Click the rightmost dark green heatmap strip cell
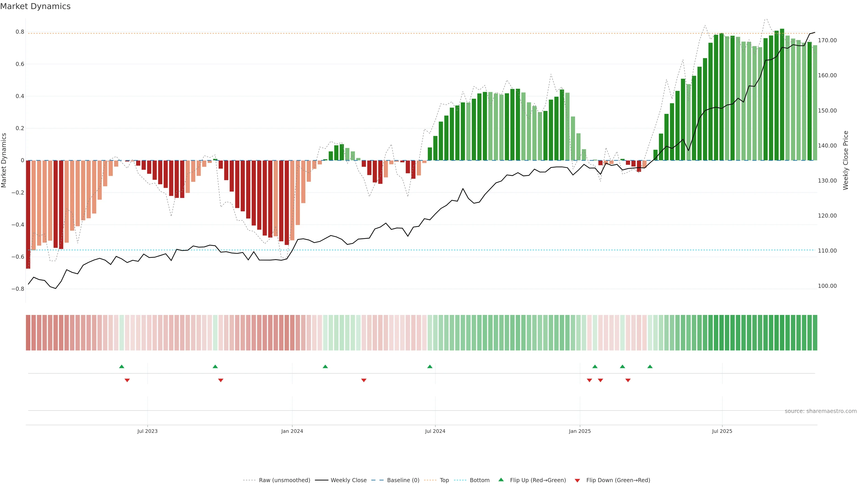868x488 pixels. [815, 332]
